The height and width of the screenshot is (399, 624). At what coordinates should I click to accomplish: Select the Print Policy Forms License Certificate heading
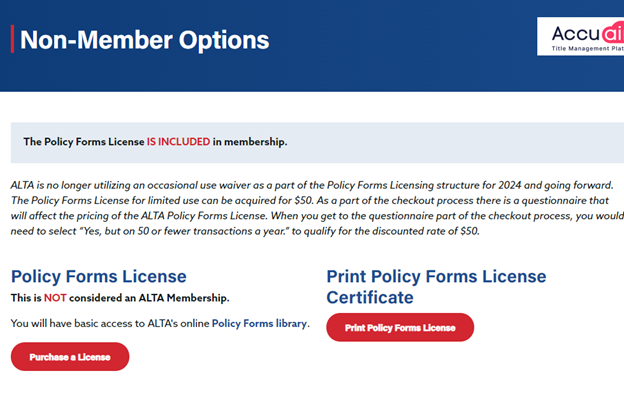tap(436, 287)
